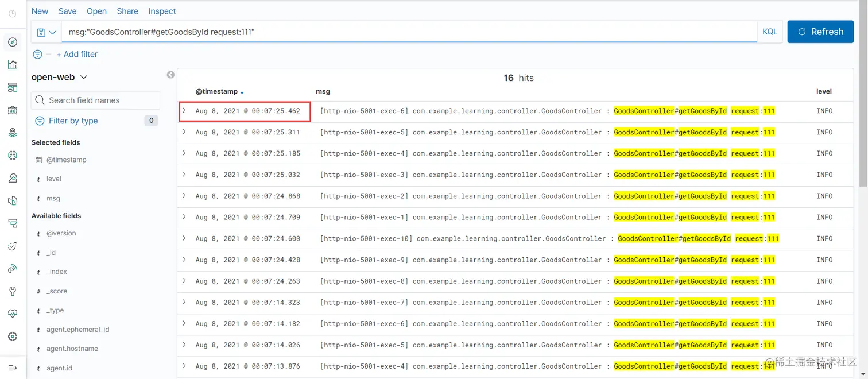Viewport: 868px width, 379px height.
Task: Expand log row at 00:07:14.323
Action: [184, 301]
